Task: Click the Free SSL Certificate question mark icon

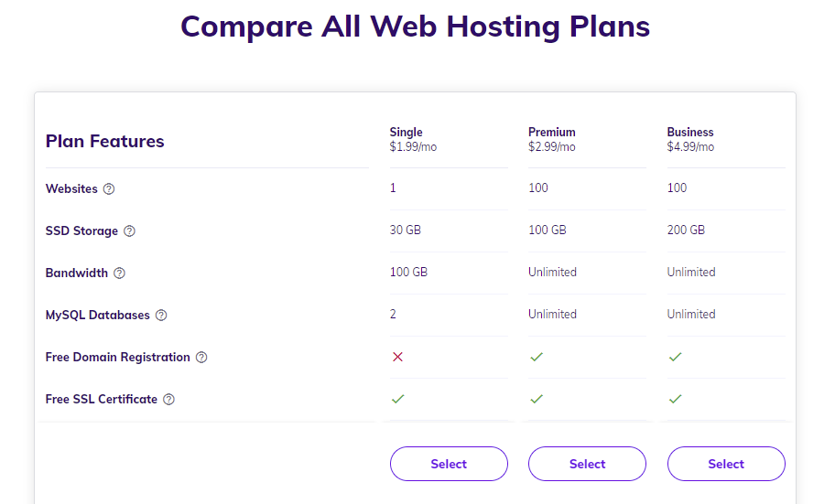Action: click(168, 399)
